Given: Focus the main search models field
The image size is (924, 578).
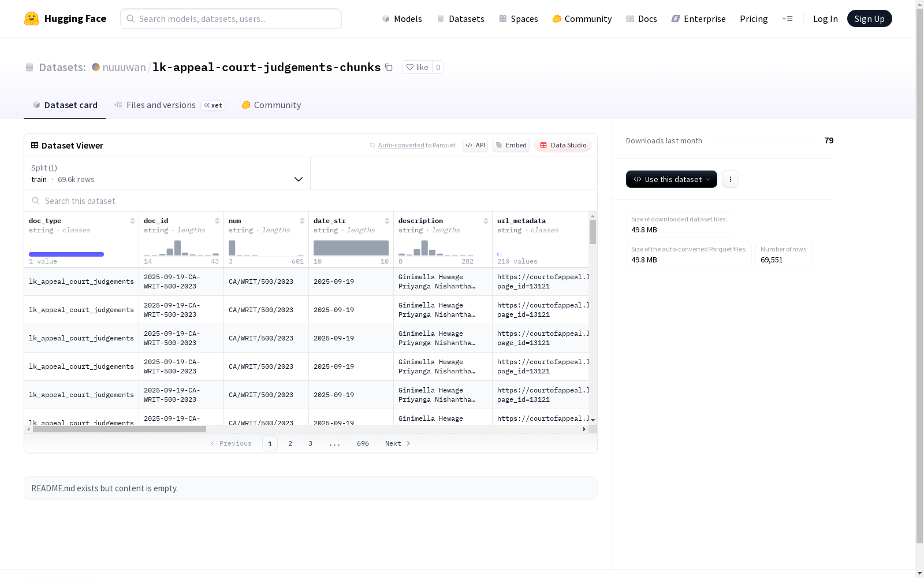Looking at the screenshot, I should click(231, 18).
